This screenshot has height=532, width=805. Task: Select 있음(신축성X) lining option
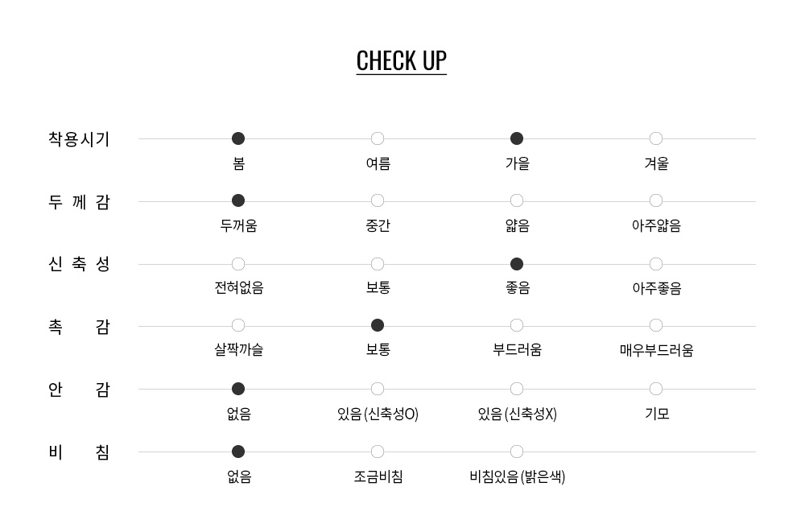point(517,389)
